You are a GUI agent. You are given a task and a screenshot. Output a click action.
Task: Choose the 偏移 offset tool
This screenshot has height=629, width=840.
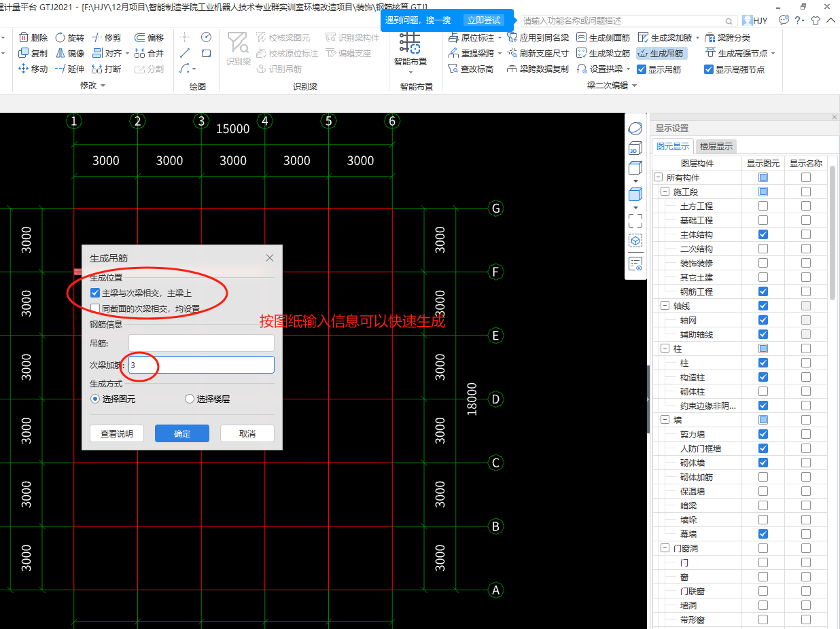pyautogui.click(x=150, y=37)
